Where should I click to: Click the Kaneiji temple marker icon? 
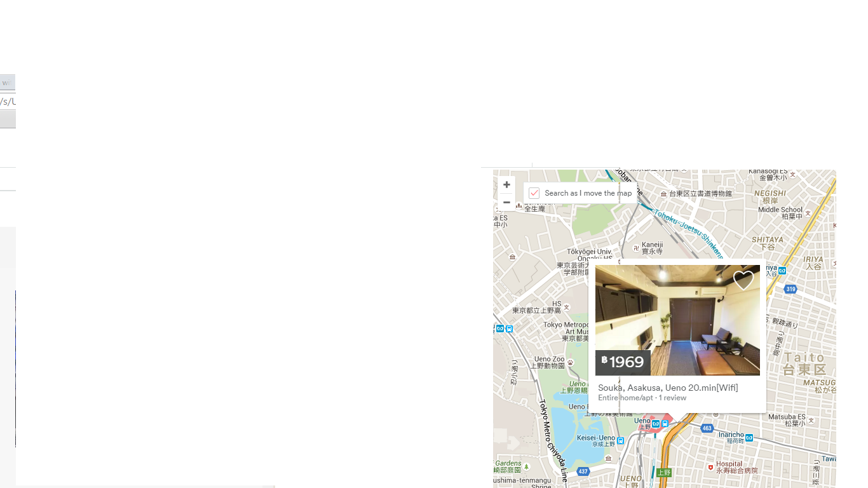pyautogui.click(x=636, y=248)
